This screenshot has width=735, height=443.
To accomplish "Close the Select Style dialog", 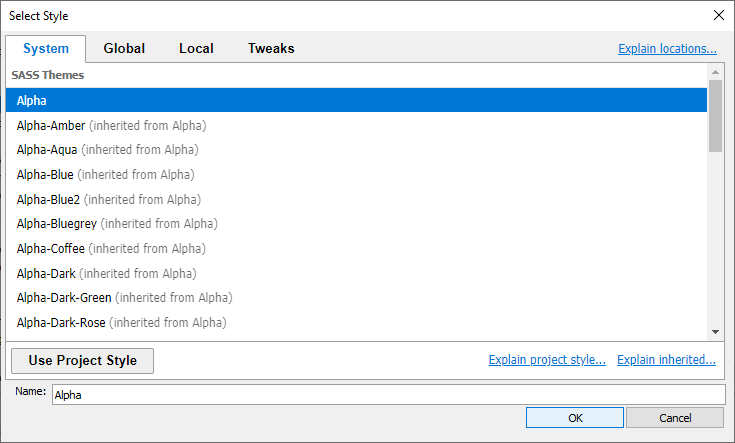I will pyautogui.click(x=719, y=15).
